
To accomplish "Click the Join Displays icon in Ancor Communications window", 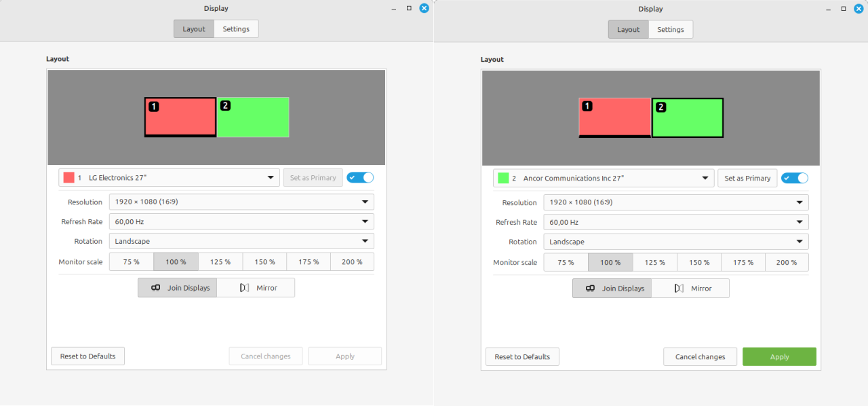I will click(591, 289).
